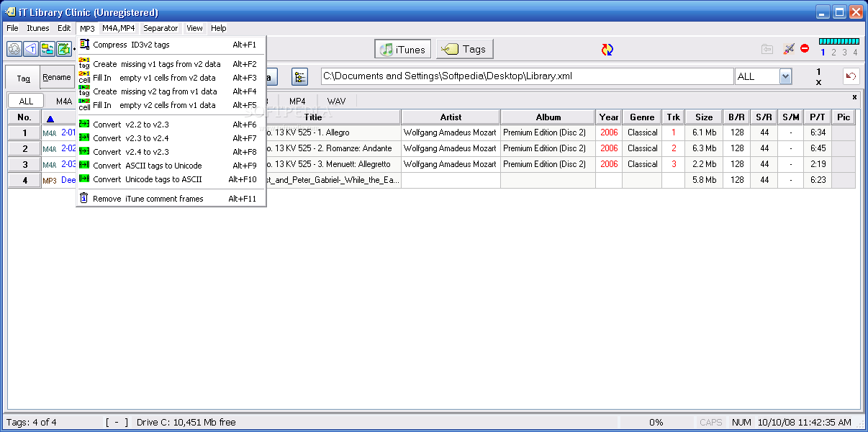Screen dimensions: 868x432
Task: Click icon next to Convert v2.2 to v2.3
Action: tap(84, 125)
